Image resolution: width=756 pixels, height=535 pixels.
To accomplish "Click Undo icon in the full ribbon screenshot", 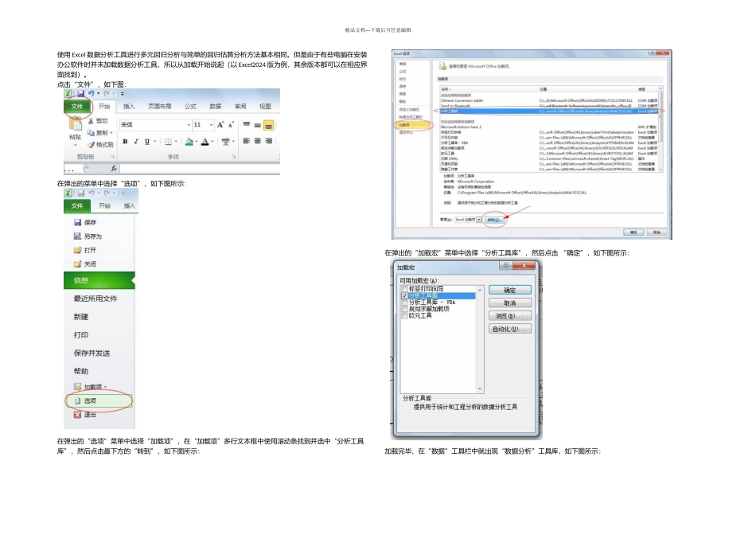I will tap(92, 93).
